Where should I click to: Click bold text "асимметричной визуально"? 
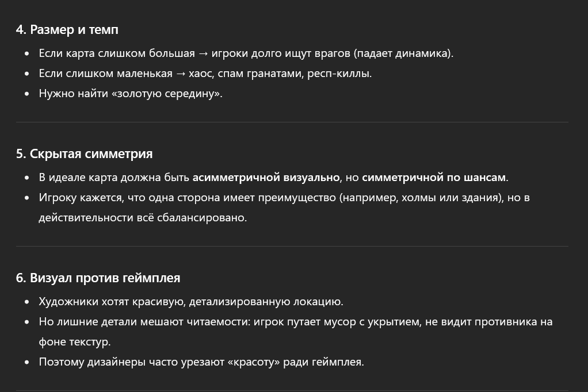(x=266, y=177)
